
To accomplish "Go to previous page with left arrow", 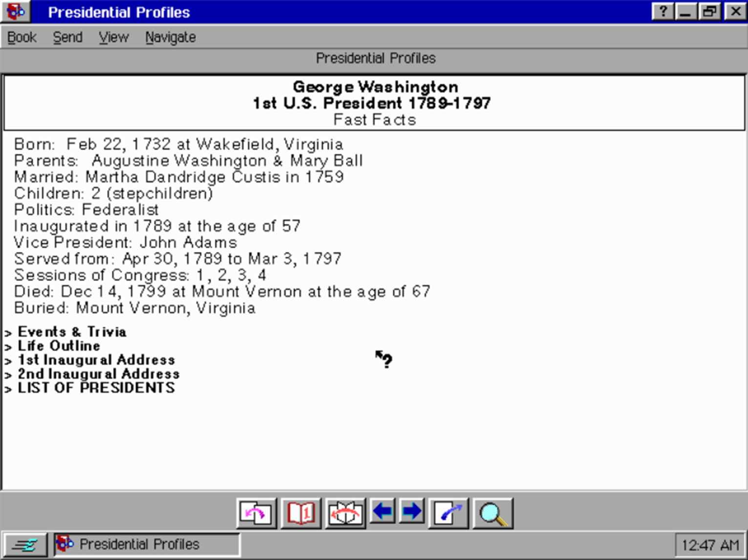I will (x=383, y=512).
